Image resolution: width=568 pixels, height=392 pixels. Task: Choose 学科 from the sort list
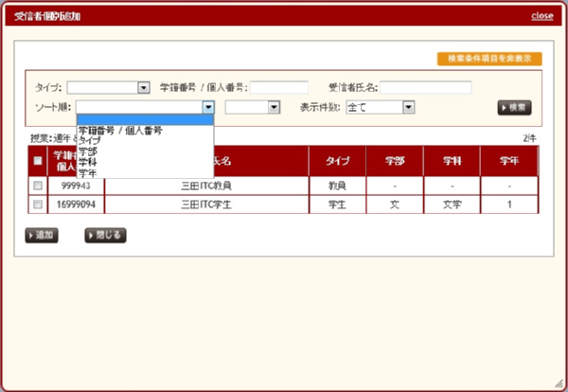pos(88,162)
